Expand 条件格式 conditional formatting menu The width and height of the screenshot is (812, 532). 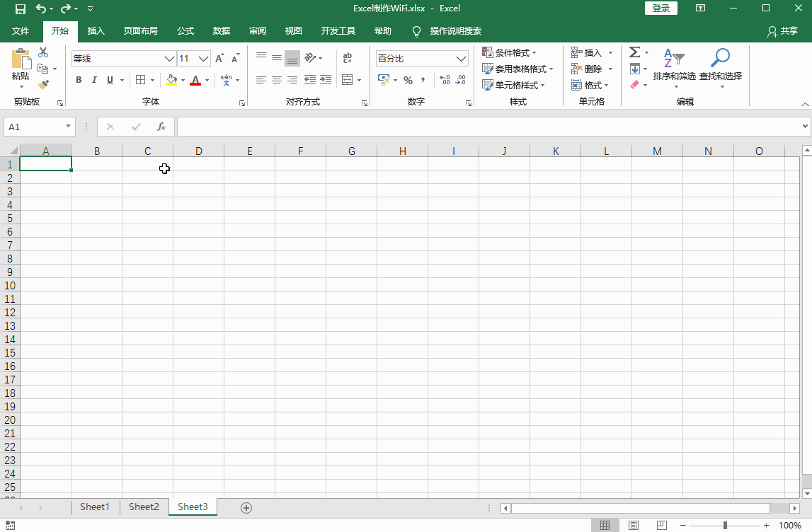coord(509,53)
